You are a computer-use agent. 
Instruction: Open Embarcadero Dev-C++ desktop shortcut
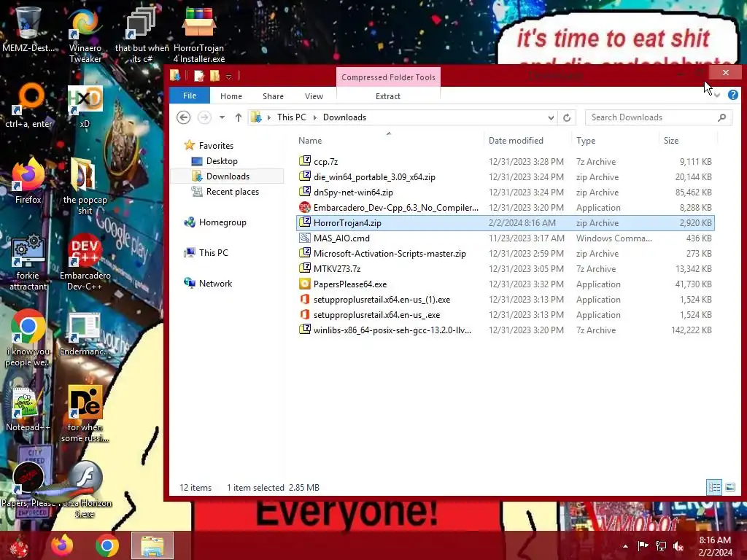coord(85,262)
